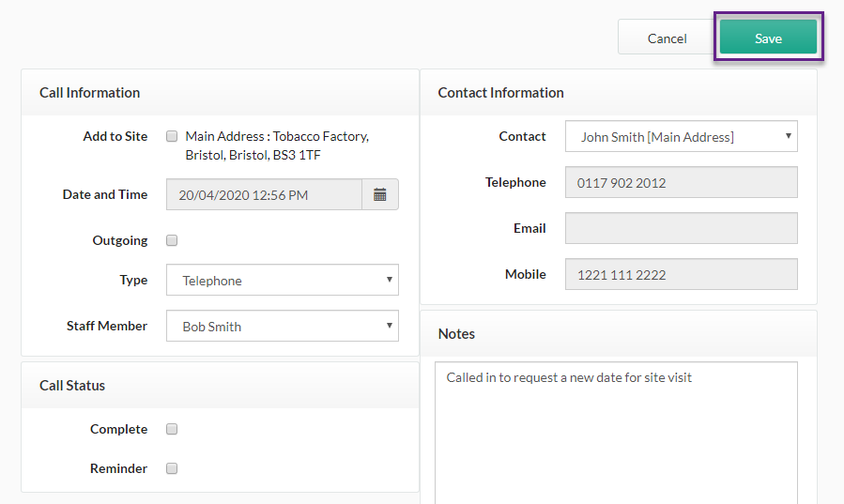Click the green Save button
Screen dimensions: 844x504
coord(769,38)
